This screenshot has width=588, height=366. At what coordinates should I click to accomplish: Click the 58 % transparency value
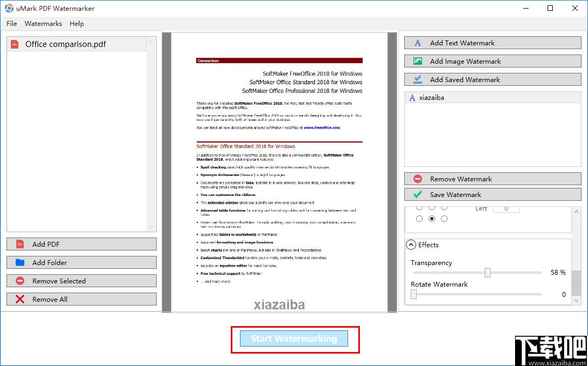point(558,273)
